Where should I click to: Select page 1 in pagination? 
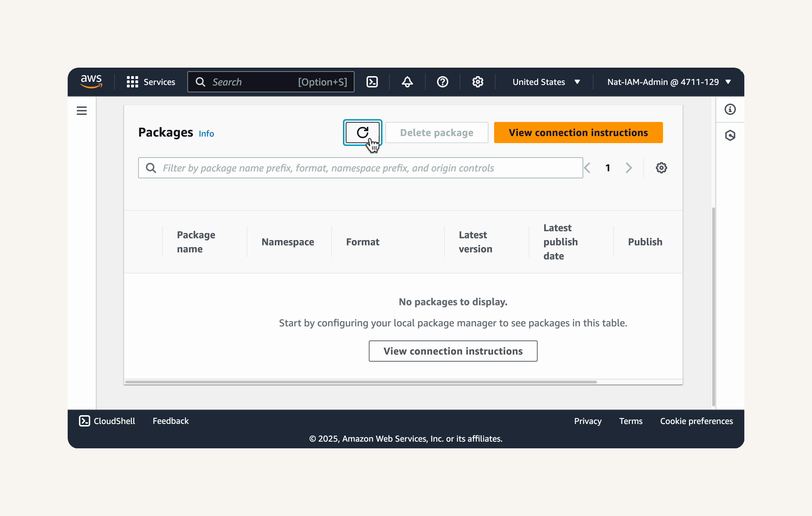coord(608,168)
